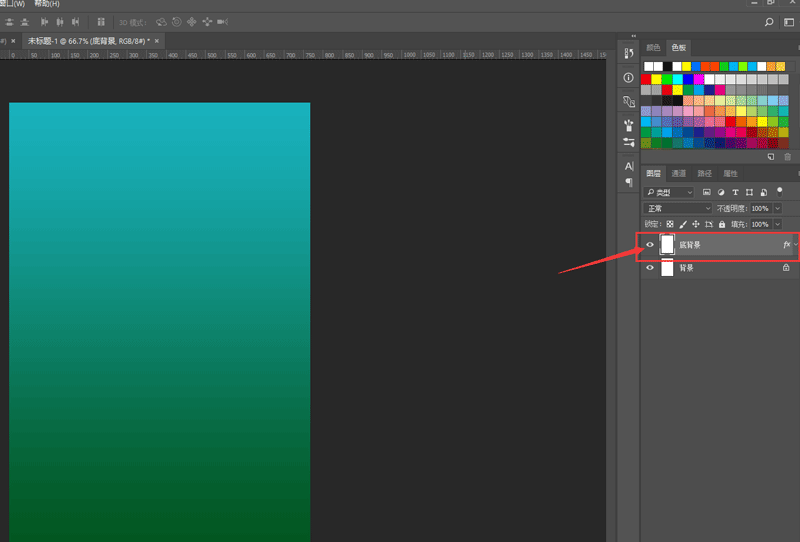Click the auto-align layers icon
Viewport: 800px width, 542px height.
pos(101,22)
